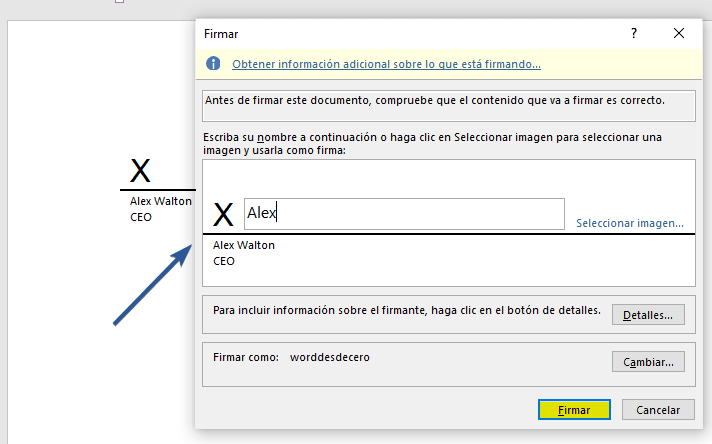Close the Firmar dialog

(x=679, y=33)
